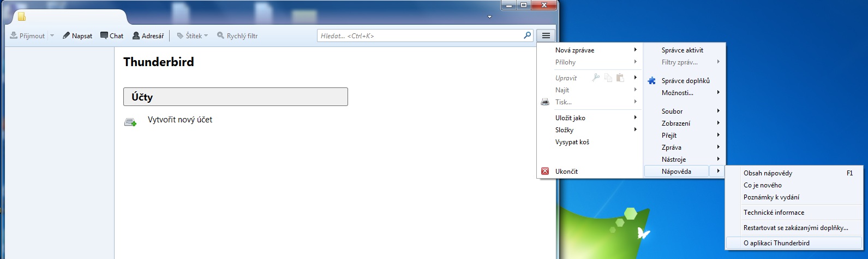Select Co je nového entry
The image size is (868, 259).
[794, 185]
